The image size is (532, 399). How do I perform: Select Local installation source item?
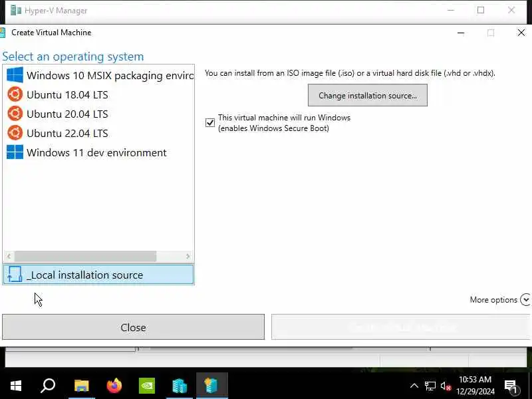98,275
